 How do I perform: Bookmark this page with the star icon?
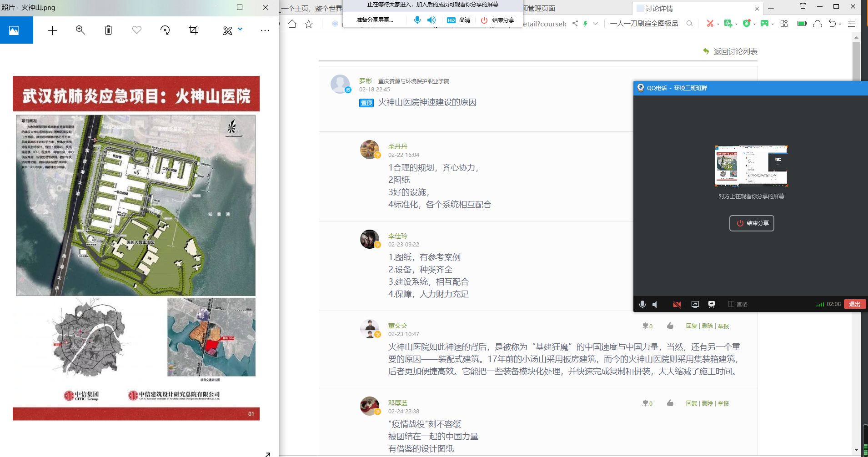(x=309, y=24)
